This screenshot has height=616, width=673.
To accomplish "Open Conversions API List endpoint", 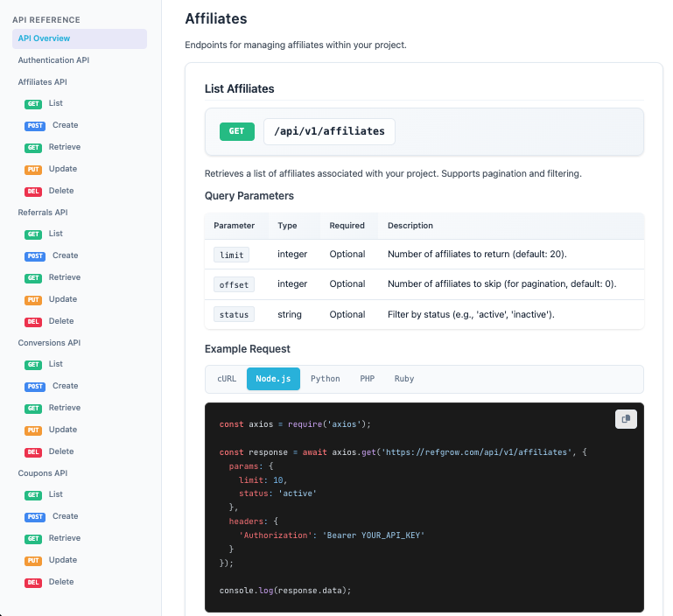I will (44, 365).
